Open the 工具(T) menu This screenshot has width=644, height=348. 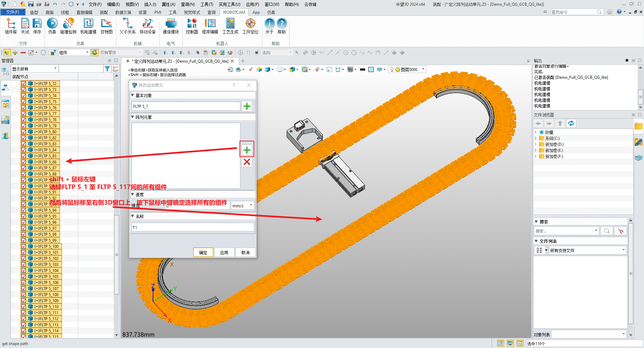(x=207, y=4)
